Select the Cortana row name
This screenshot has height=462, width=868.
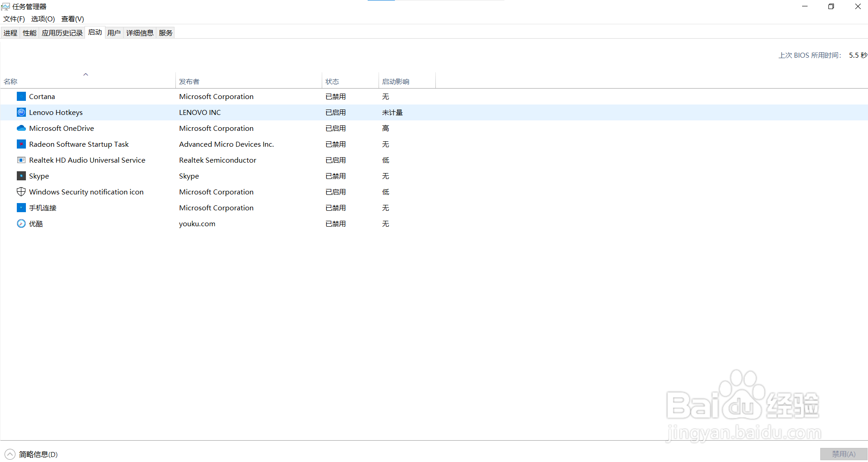click(x=42, y=96)
